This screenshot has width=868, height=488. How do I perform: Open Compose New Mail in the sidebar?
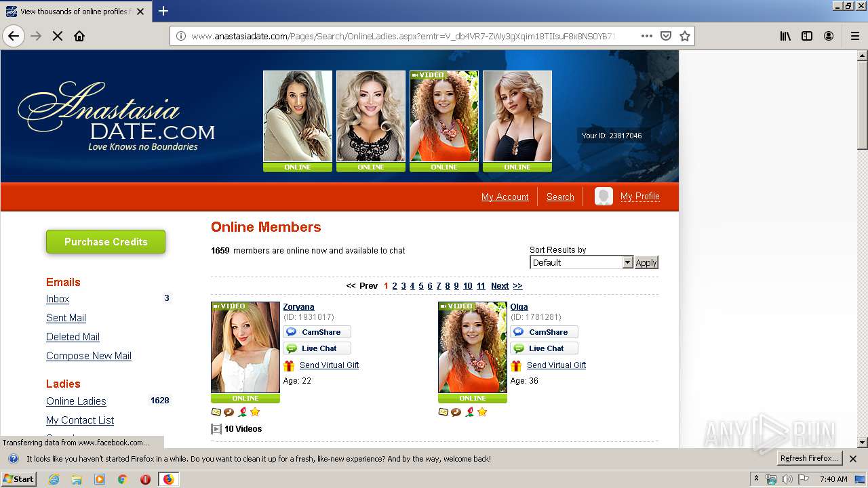click(89, 356)
